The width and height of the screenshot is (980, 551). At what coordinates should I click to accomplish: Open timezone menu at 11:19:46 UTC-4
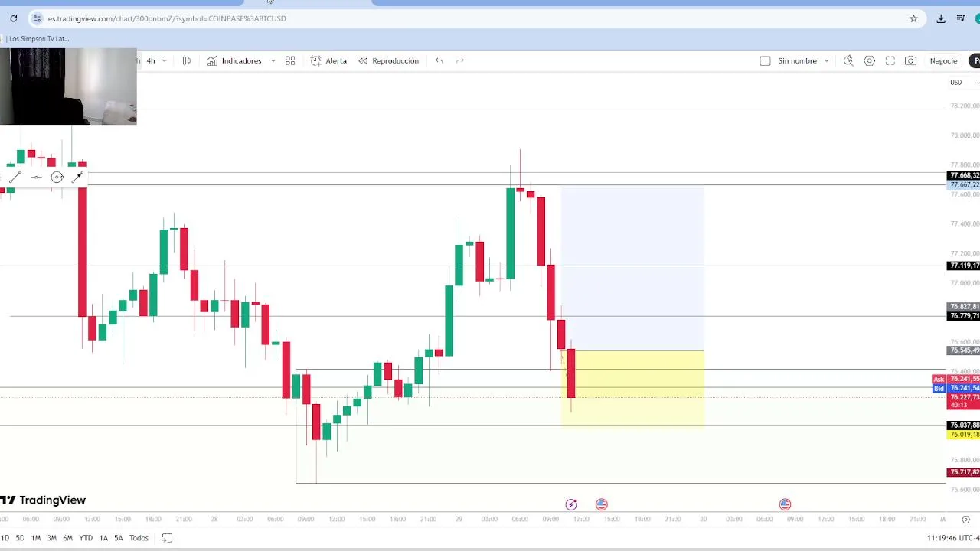952,538
